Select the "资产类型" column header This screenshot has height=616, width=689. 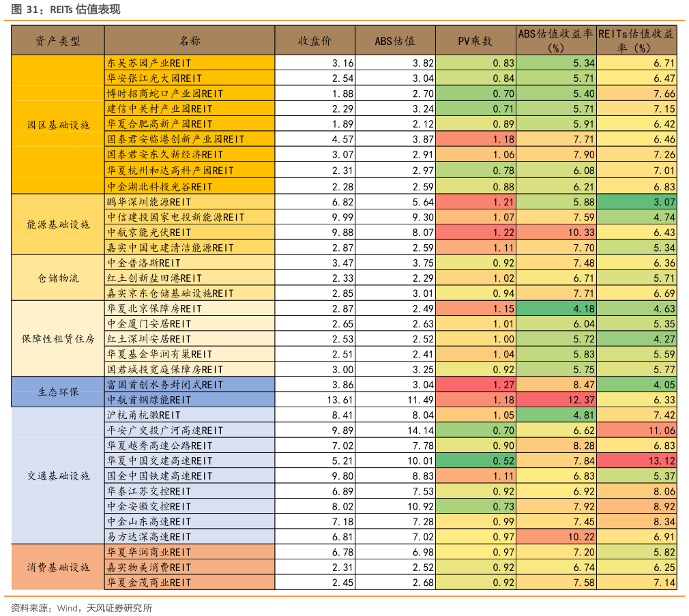[58, 41]
